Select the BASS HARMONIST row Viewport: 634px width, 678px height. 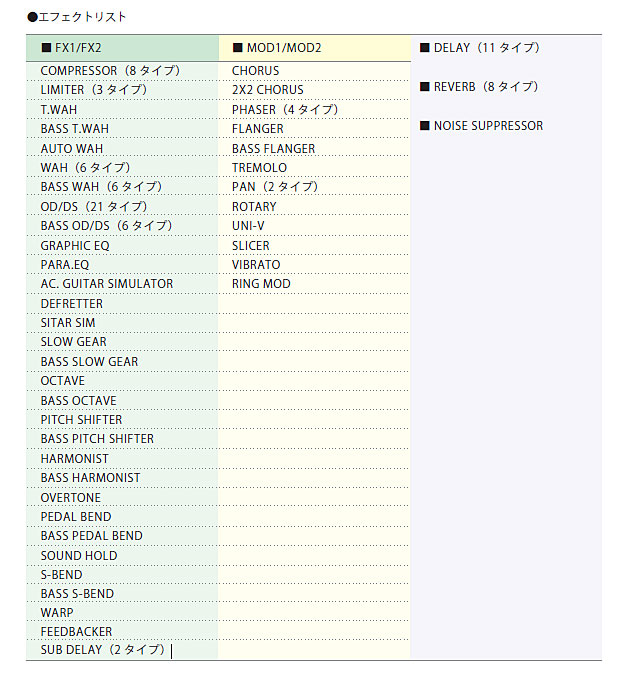point(90,478)
